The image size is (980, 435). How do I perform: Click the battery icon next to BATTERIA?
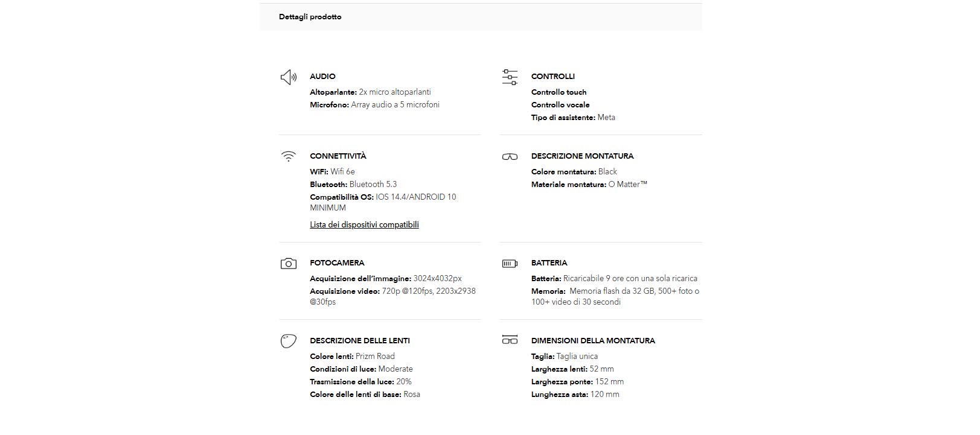[x=510, y=264]
